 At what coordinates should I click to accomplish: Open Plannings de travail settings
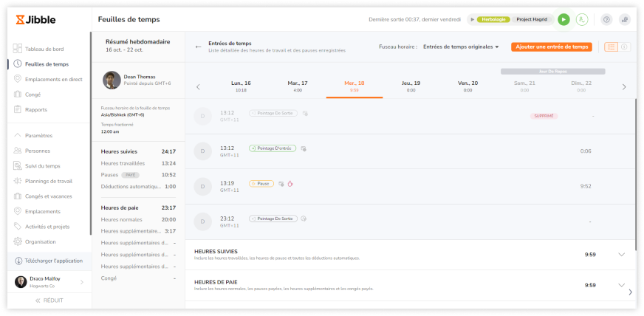click(x=49, y=181)
